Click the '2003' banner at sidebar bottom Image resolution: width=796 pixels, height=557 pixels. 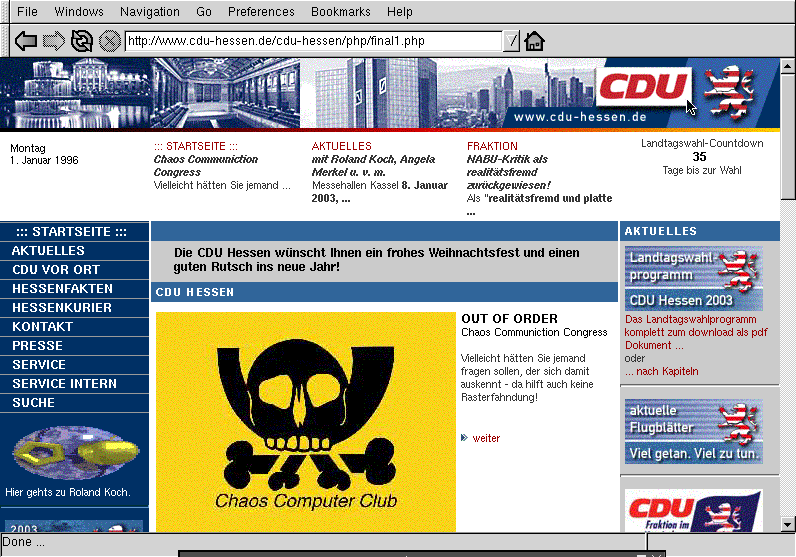(74, 526)
